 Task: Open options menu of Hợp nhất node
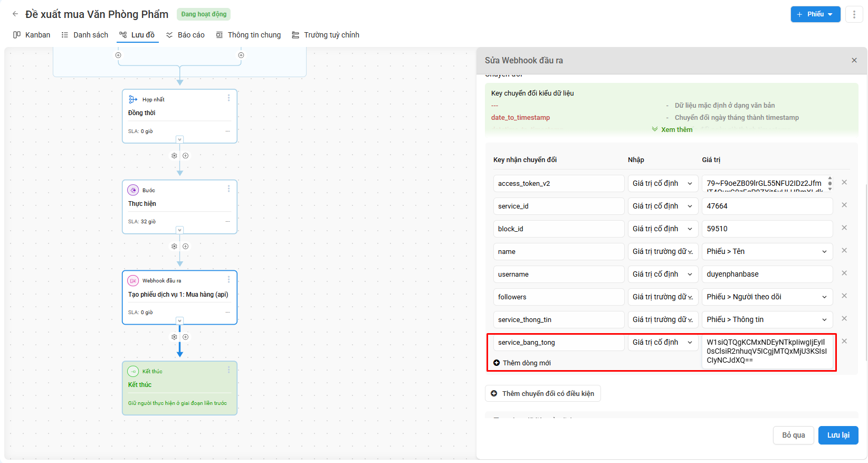228,98
